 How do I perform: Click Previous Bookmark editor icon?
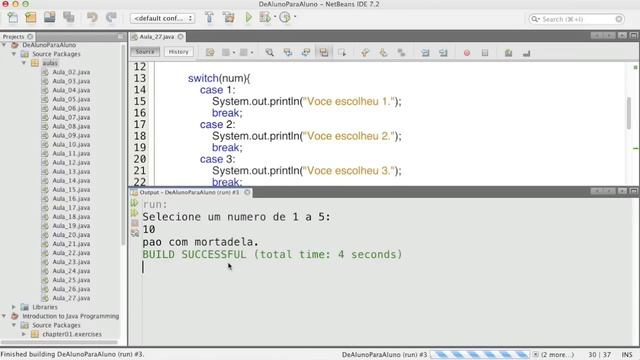pos(365,53)
